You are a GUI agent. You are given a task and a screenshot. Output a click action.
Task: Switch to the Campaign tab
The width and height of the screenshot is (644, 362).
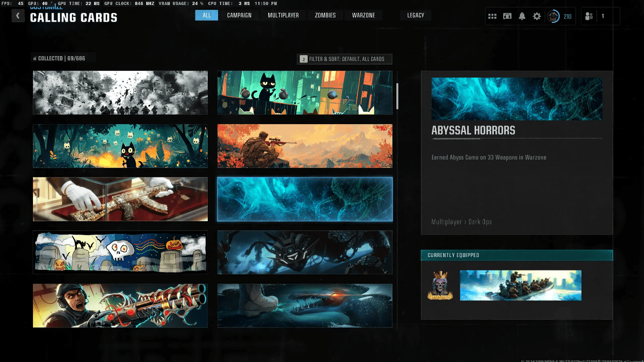(239, 15)
